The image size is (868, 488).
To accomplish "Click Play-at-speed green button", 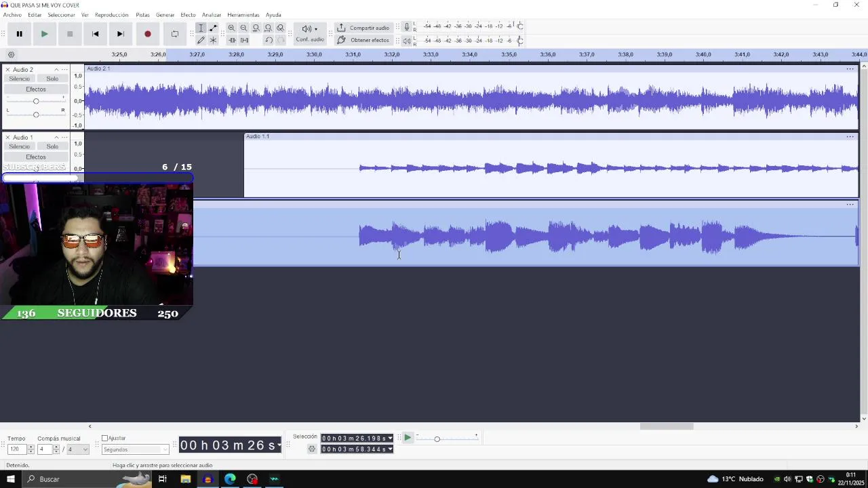I will pyautogui.click(x=408, y=439).
